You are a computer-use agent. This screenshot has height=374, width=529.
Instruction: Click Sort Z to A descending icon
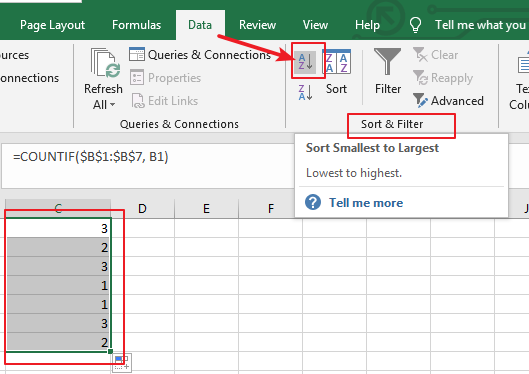pos(306,93)
